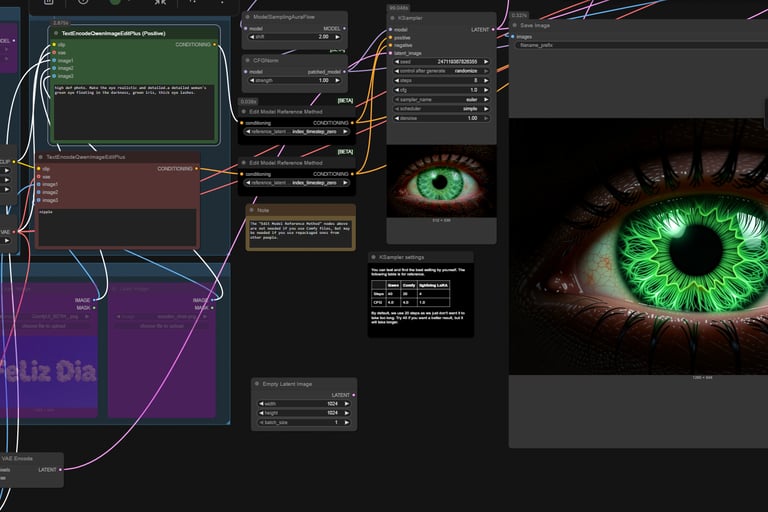Collapse the KSampler settings node via title dot
768x512 pixels.
point(374,257)
